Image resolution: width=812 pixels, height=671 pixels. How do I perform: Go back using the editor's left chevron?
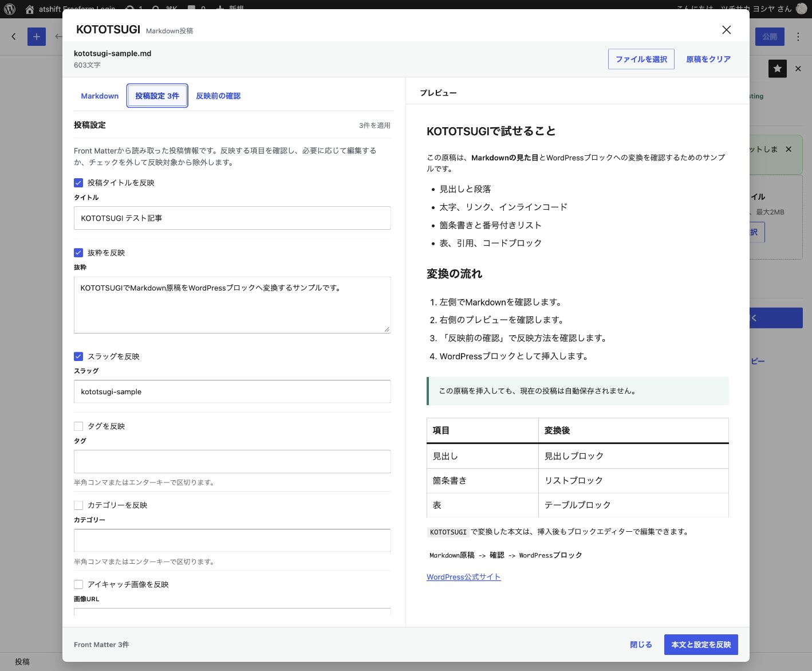click(14, 37)
